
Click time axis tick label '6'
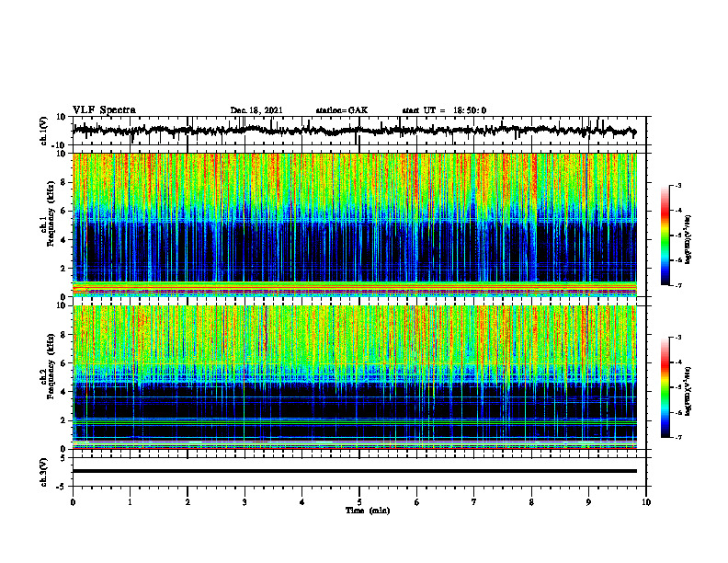(417, 502)
